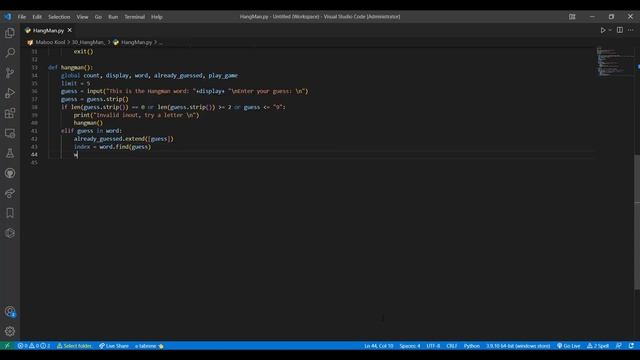
Task: Open the hexagon icon view in activity bar
Action: (x=10, y=233)
